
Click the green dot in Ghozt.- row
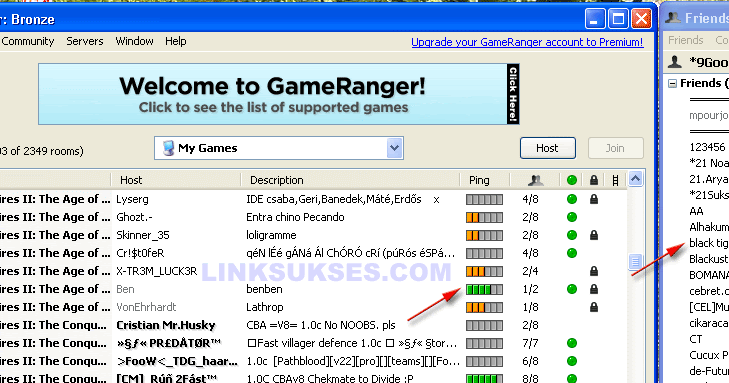click(x=572, y=217)
